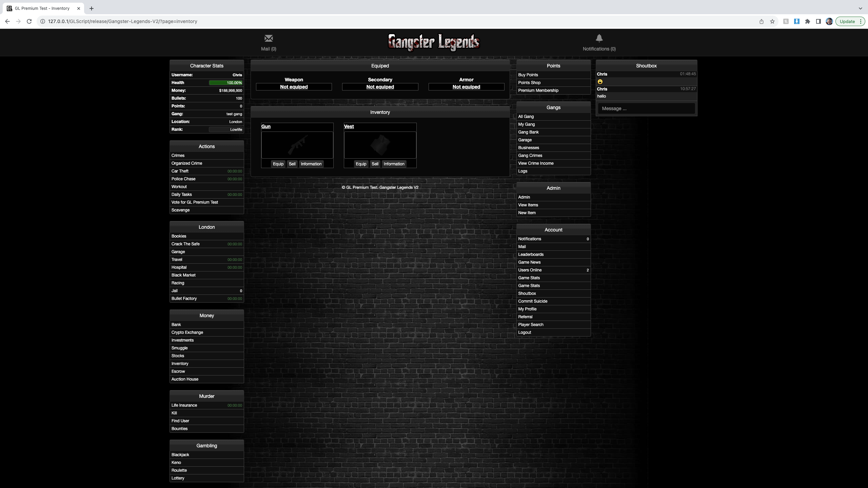The width and height of the screenshot is (868, 488).
Task: Click the Gangster Legends logo
Action: click(434, 42)
